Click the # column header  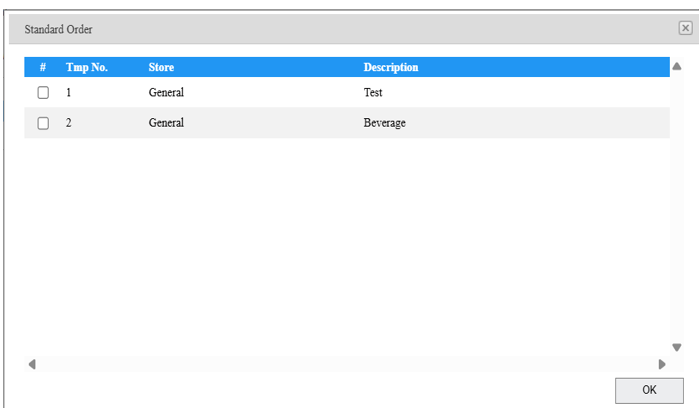(43, 67)
